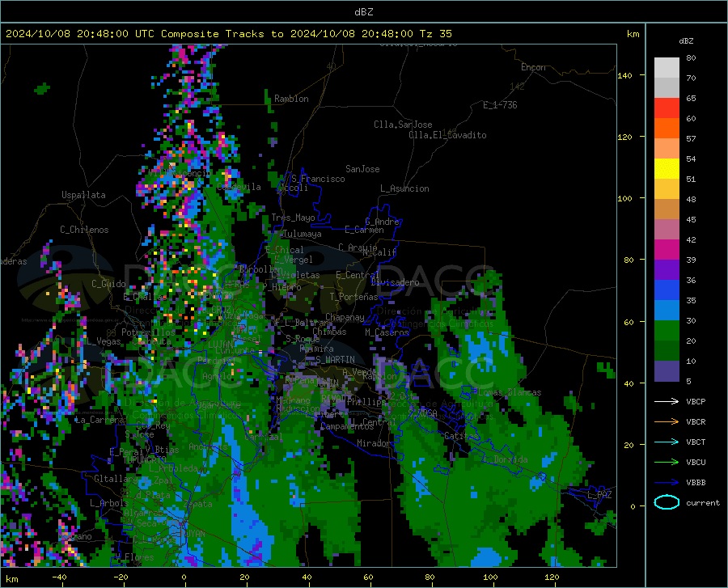Click the Chimbas map label
The width and height of the screenshot is (728, 588).
point(330,332)
